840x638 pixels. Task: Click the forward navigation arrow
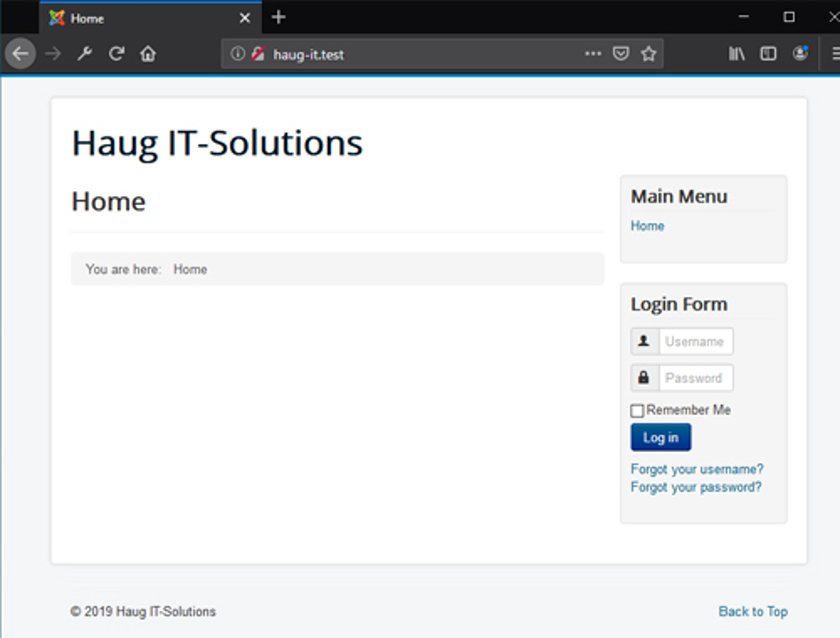point(52,54)
